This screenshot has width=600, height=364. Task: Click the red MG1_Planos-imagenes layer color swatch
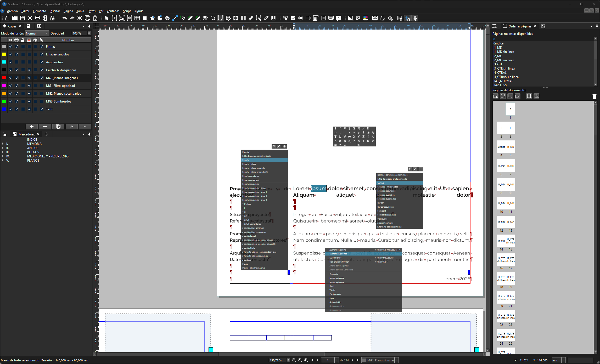coord(4,78)
